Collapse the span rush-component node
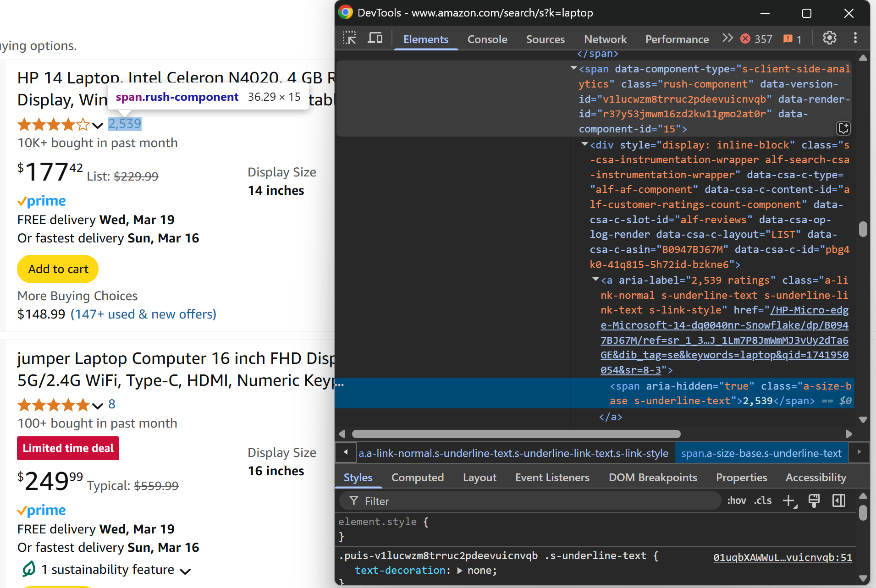The height and width of the screenshot is (588, 876). coord(573,68)
